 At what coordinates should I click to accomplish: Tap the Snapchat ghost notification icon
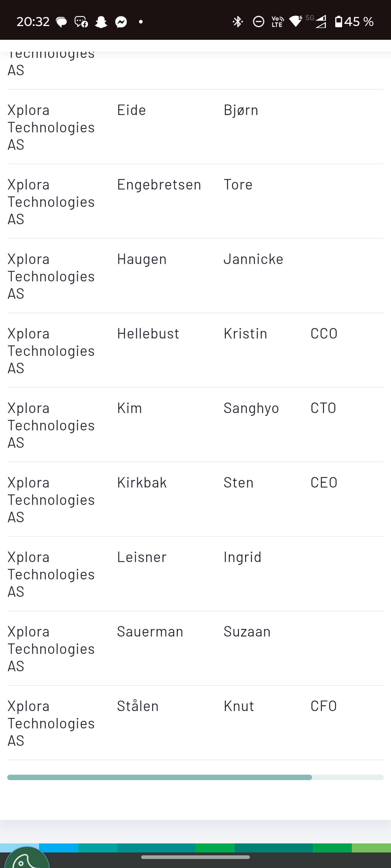(x=101, y=22)
